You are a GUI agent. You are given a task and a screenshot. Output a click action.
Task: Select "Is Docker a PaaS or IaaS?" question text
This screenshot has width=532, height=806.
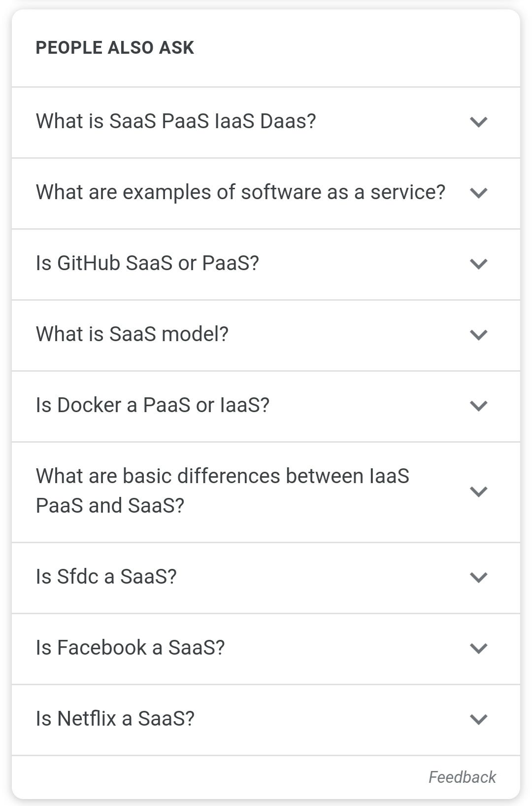[x=153, y=405]
